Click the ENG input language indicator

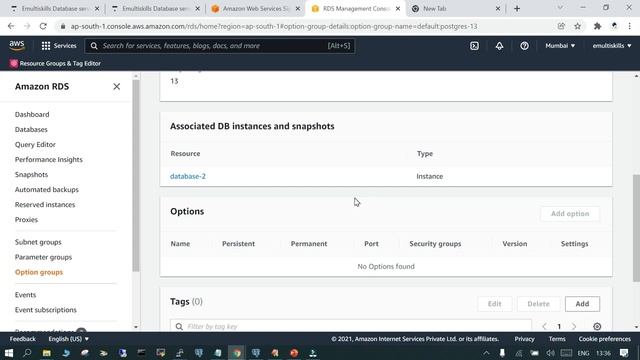pyautogui.click(x=583, y=353)
